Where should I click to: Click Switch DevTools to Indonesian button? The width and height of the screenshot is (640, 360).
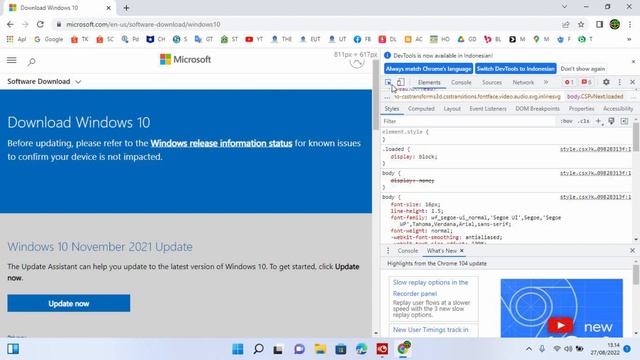(516, 69)
